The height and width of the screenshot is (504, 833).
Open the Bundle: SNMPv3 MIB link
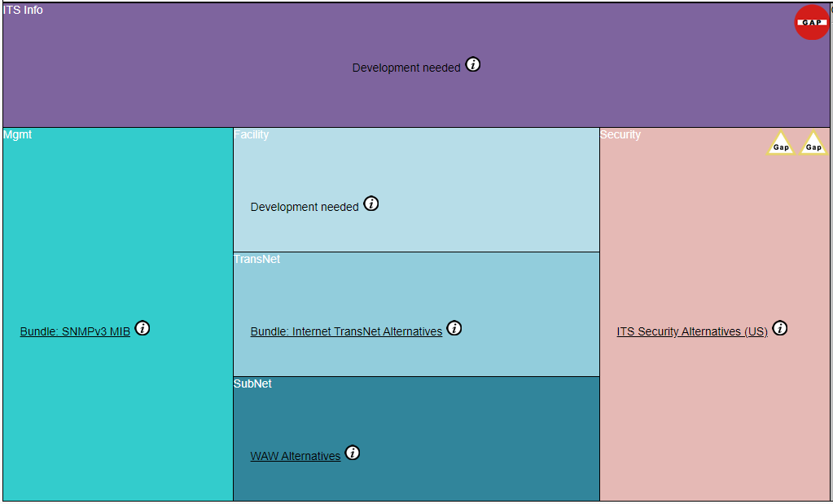point(75,332)
